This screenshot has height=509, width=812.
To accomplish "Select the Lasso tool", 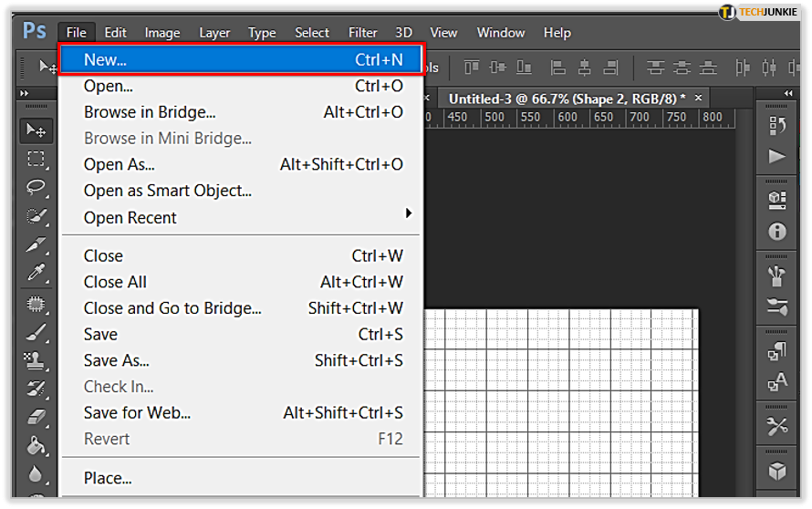I will tap(36, 187).
